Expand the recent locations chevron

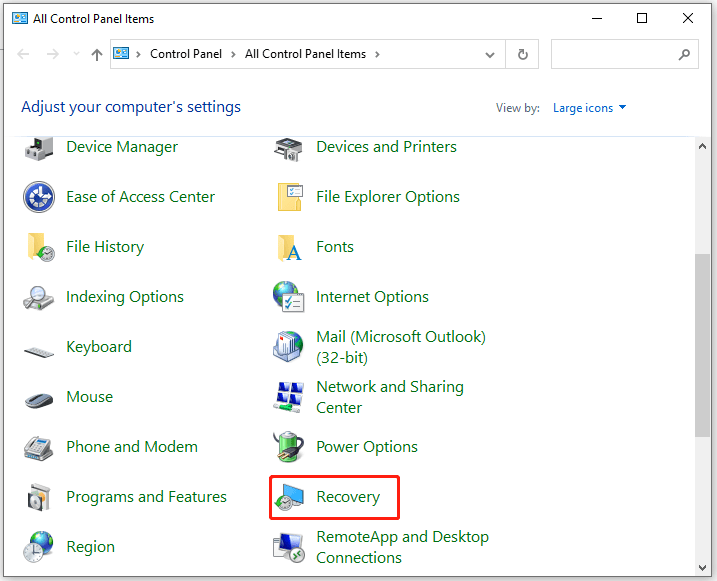point(76,54)
